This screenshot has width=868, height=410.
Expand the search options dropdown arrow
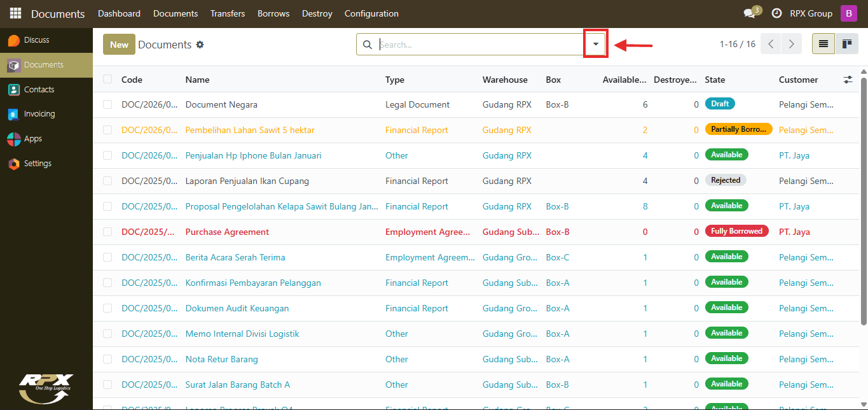pyautogui.click(x=596, y=44)
